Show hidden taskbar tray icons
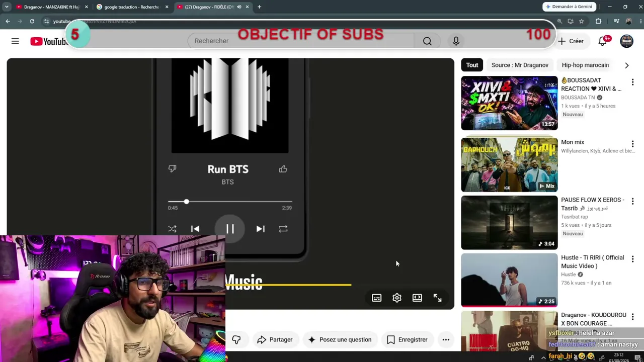The image size is (644, 362). click(x=543, y=357)
